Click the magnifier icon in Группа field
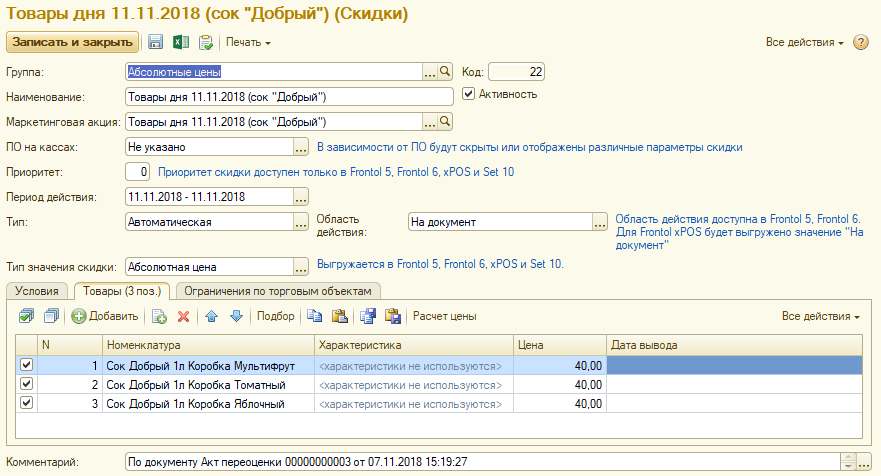This screenshot has height=476, width=881. pos(445,71)
